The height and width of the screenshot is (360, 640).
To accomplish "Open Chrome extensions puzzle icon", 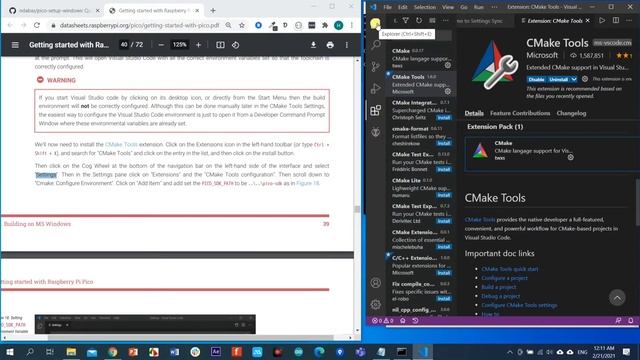I will 325,25.
